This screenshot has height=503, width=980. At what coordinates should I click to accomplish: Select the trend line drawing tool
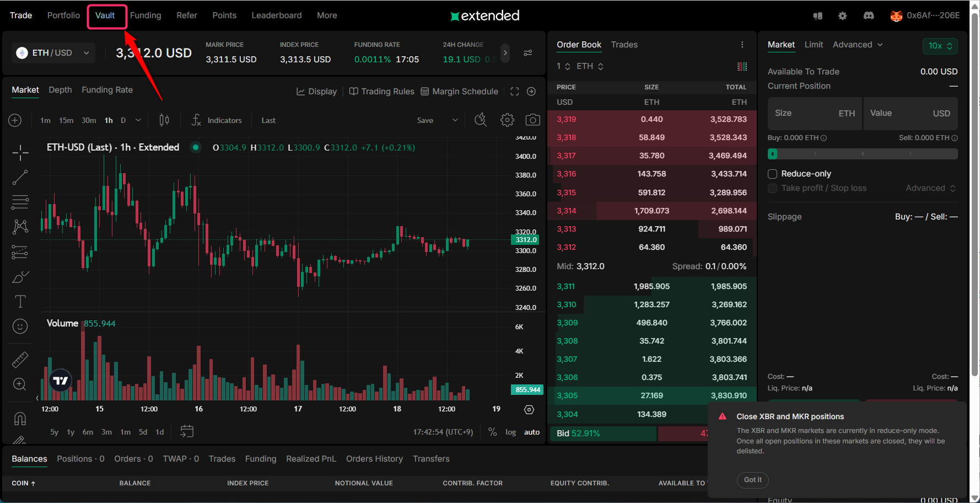(x=20, y=177)
